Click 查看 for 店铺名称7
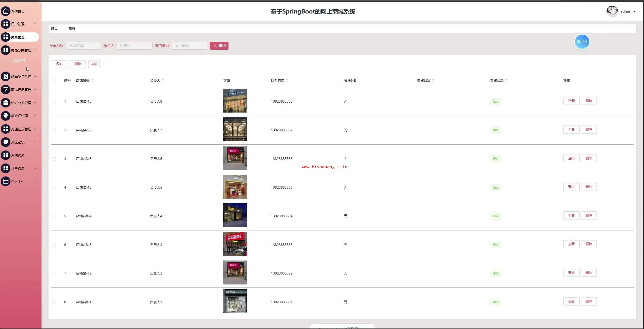The height and width of the screenshot is (329, 644). [x=571, y=130]
